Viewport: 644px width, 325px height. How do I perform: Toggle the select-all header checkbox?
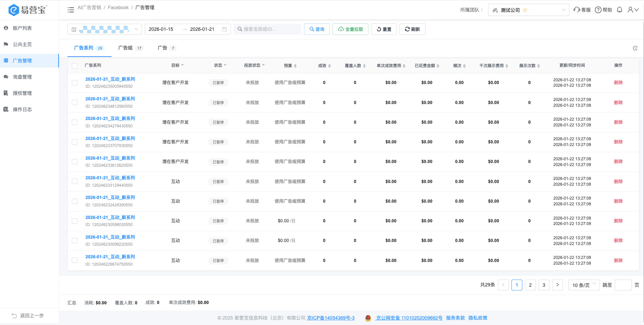click(75, 66)
